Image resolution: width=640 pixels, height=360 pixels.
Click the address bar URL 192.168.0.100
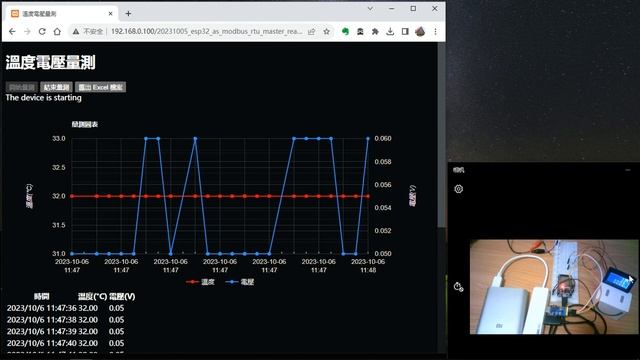click(207, 31)
